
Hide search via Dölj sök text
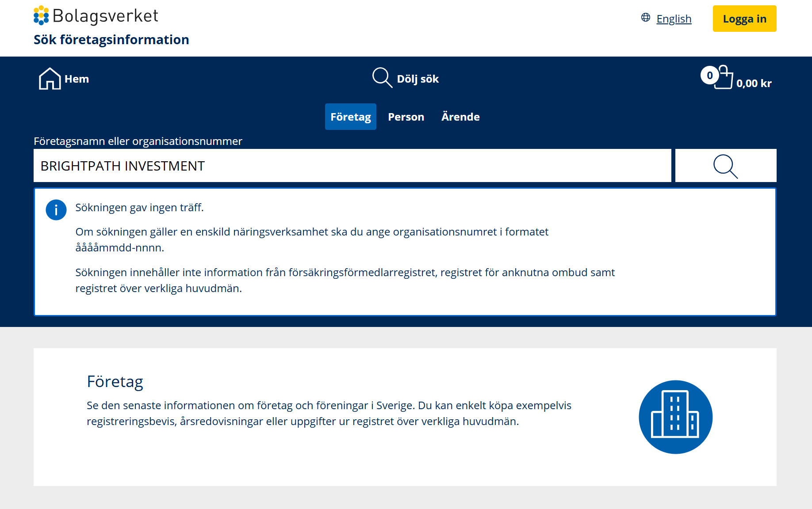[417, 79]
